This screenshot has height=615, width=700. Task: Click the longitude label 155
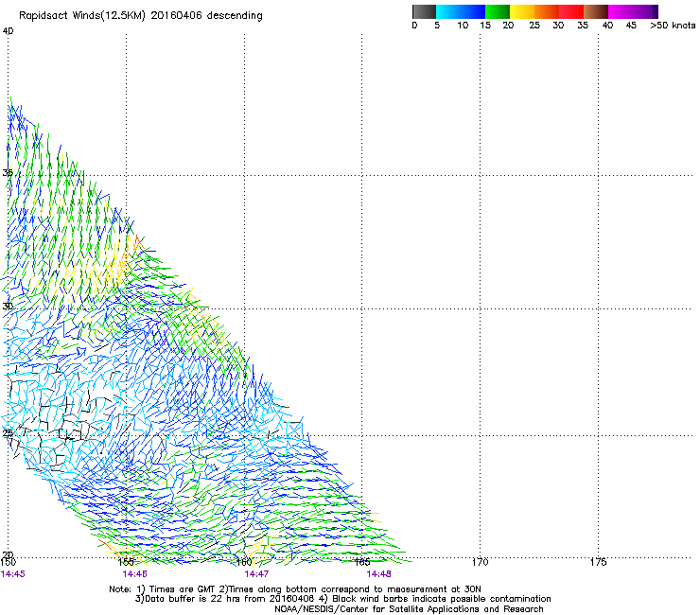tap(127, 562)
